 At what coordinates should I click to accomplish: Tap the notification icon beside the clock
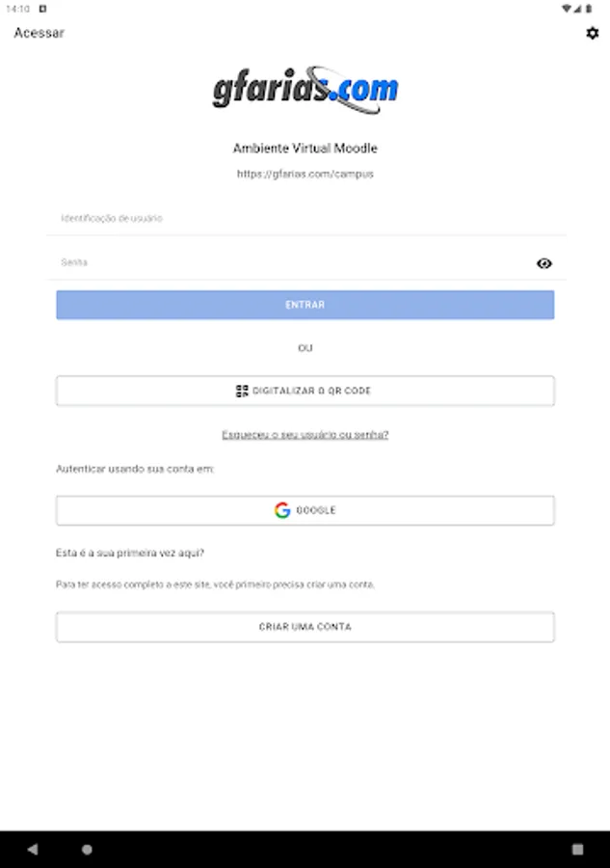(43, 9)
